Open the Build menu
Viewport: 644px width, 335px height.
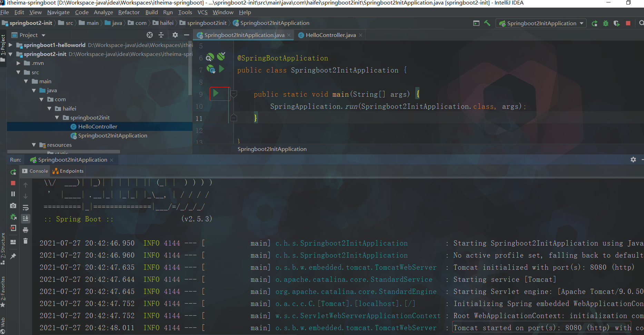151,12
